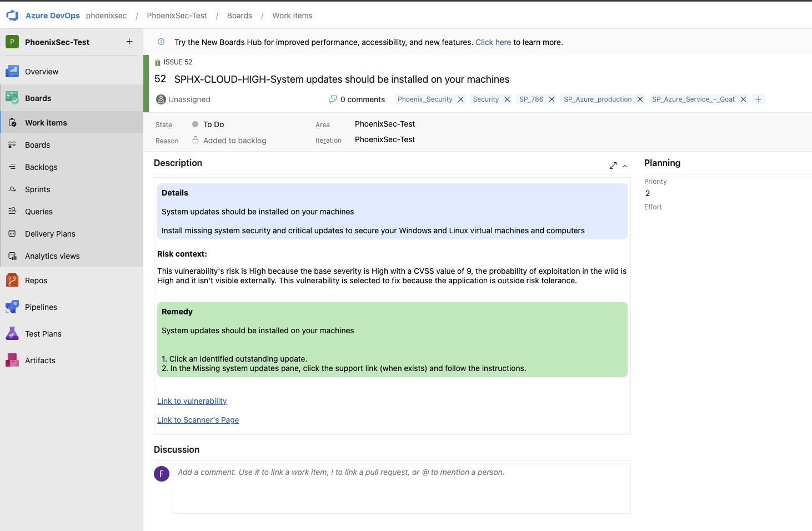Click the phoenixsec organization breadcrumb
812x531 pixels.
106,16
